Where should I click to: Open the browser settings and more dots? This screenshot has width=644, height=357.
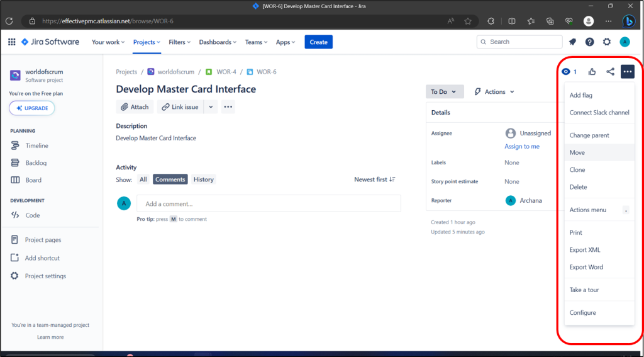click(609, 21)
